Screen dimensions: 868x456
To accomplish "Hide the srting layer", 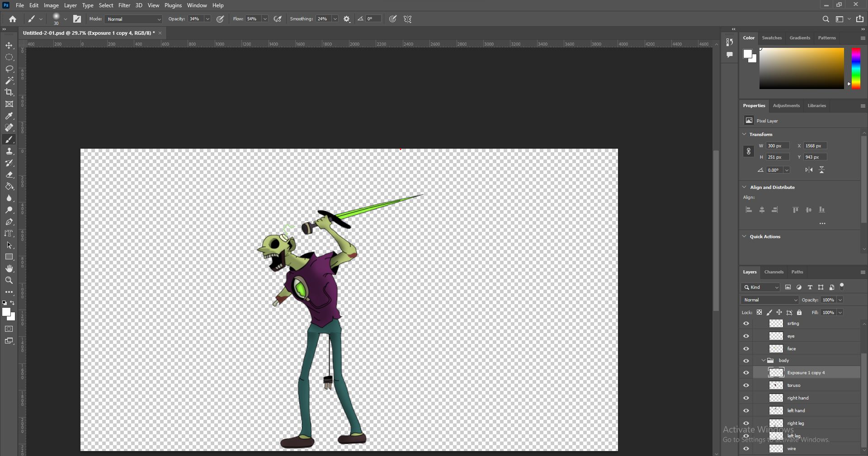I will click(x=746, y=324).
